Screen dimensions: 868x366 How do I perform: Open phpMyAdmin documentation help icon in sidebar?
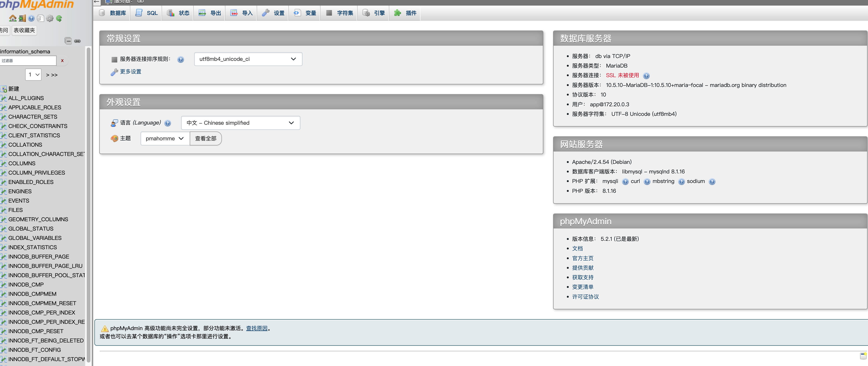[x=31, y=18]
